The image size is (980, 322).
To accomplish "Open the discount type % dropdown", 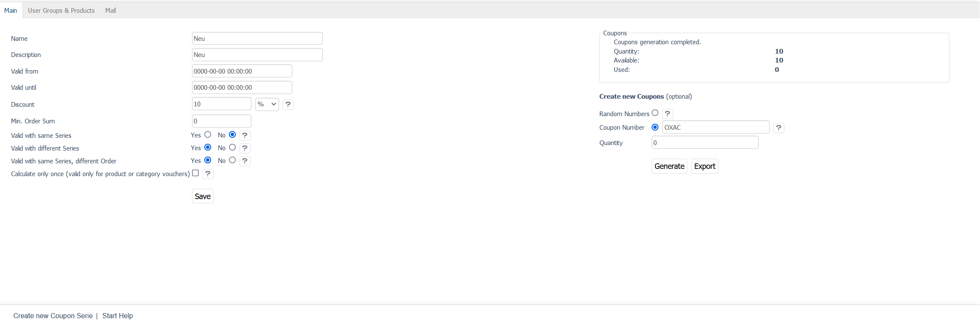I will tap(267, 104).
